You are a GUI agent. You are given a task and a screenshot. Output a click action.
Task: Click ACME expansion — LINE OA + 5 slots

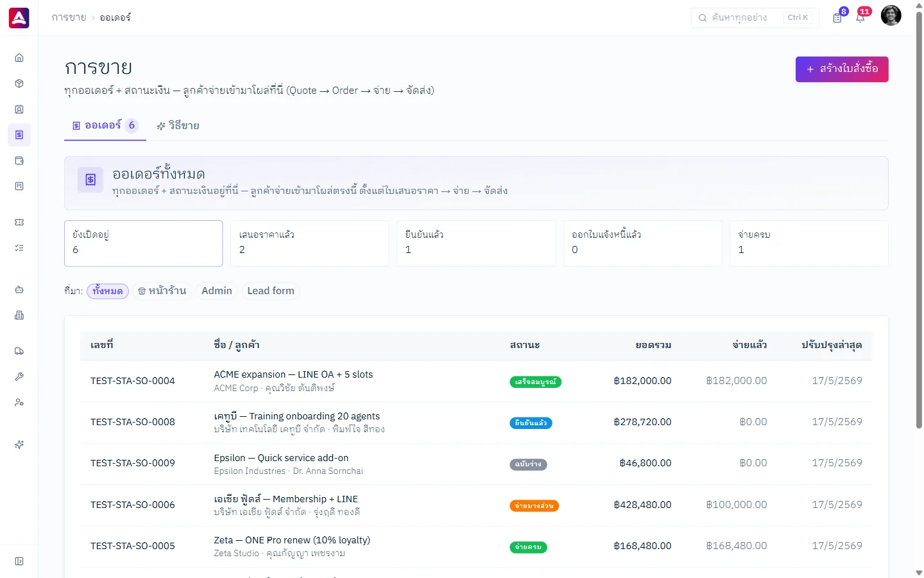tap(293, 374)
